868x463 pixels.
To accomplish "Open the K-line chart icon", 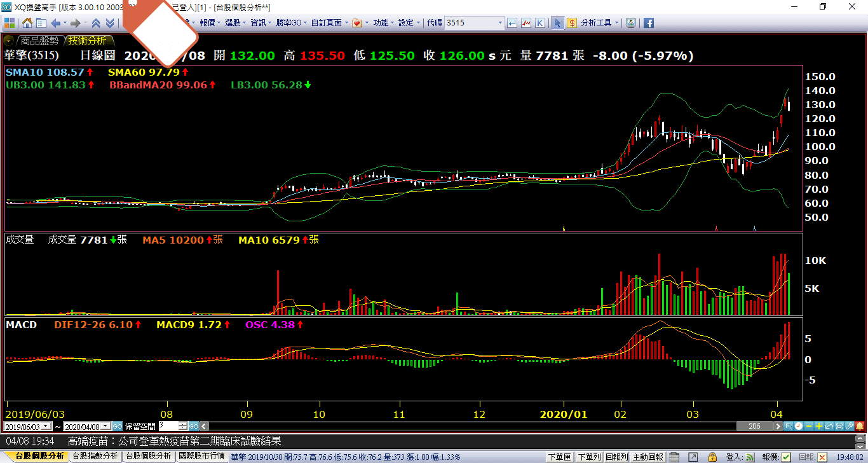I will [540, 23].
